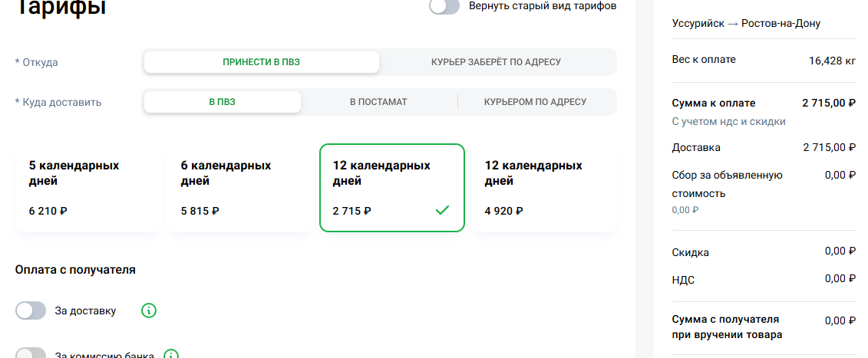Toggle the "За комиссию банка" switch
Viewport: 868px width, 358px height.
point(31,354)
